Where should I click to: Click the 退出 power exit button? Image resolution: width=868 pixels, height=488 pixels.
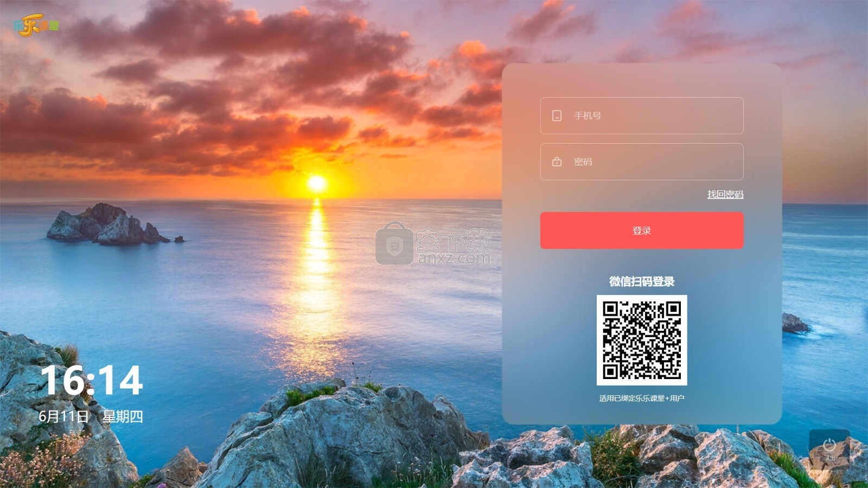pos(829,450)
